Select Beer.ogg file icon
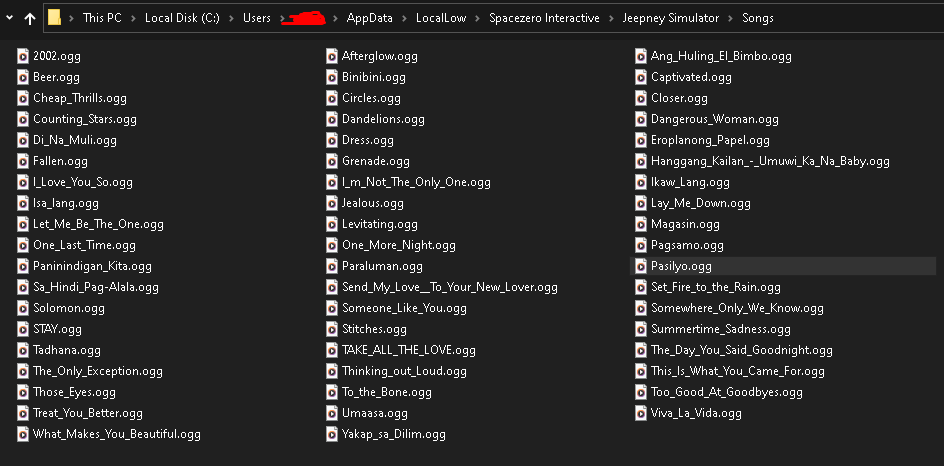Viewport: 944px width, 466px height. 23,77
